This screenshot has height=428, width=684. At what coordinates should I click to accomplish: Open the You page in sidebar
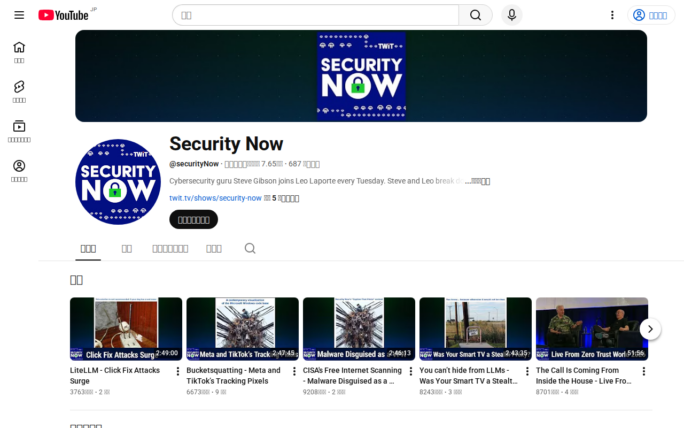click(x=19, y=170)
